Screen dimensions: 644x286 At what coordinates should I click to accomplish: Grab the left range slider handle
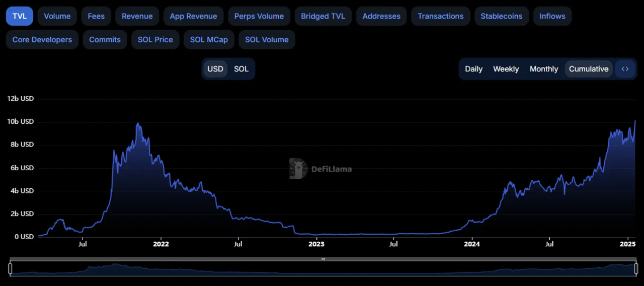pyautogui.click(x=10, y=269)
